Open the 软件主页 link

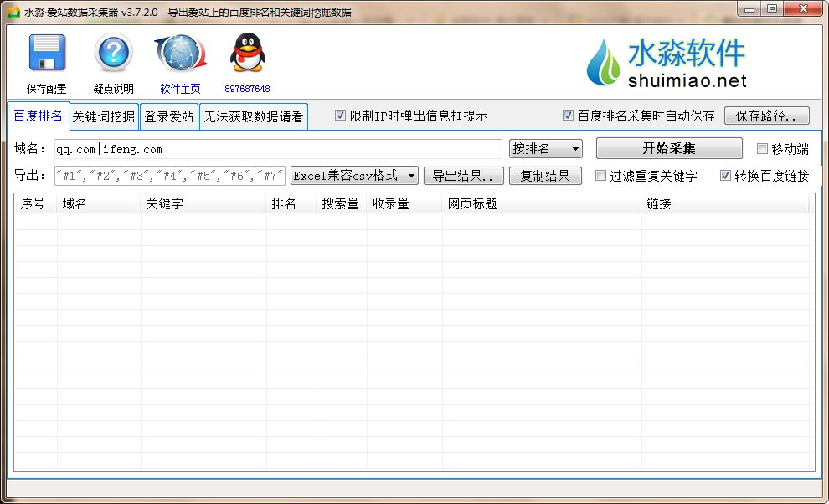tap(180, 89)
